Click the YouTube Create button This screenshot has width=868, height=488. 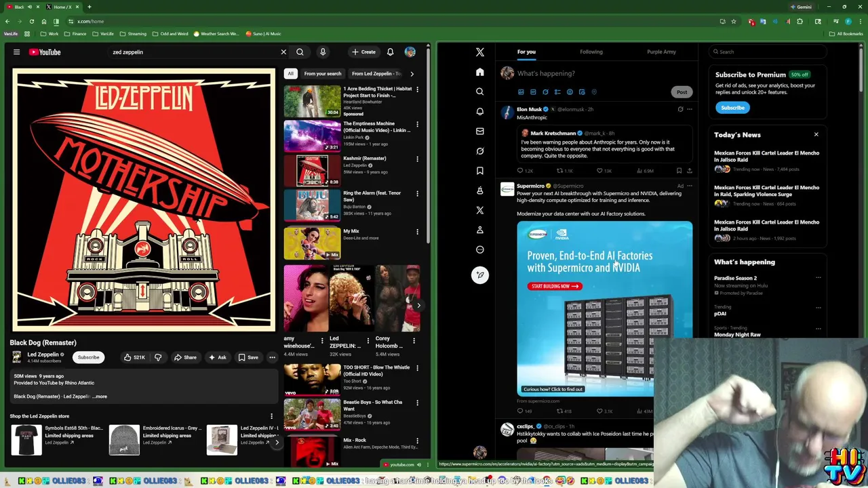coord(363,52)
